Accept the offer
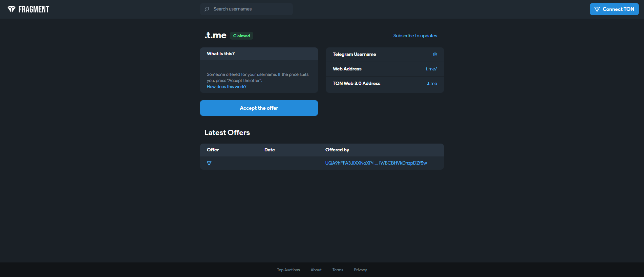Viewport: 644px width, 277px height. (259, 108)
